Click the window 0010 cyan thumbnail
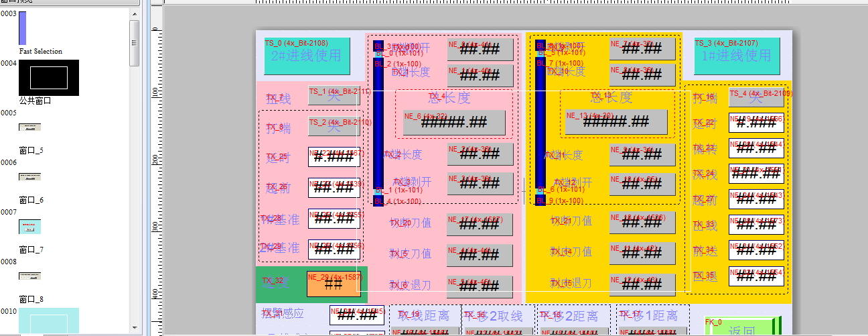The height and width of the screenshot is (336, 868). click(48, 322)
